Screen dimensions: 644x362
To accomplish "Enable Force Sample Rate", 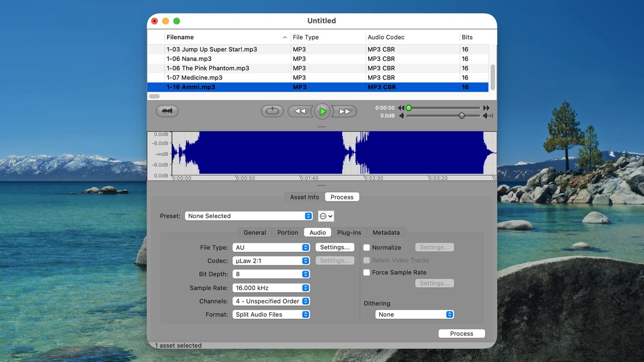I will 367,272.
